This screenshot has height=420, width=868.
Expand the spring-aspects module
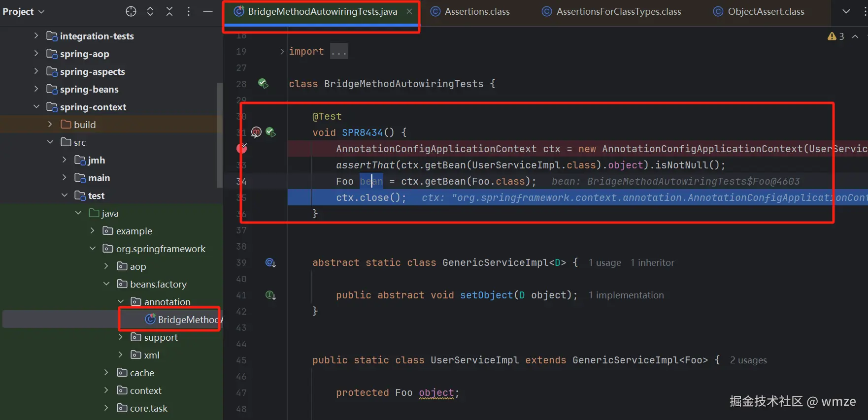36,71
